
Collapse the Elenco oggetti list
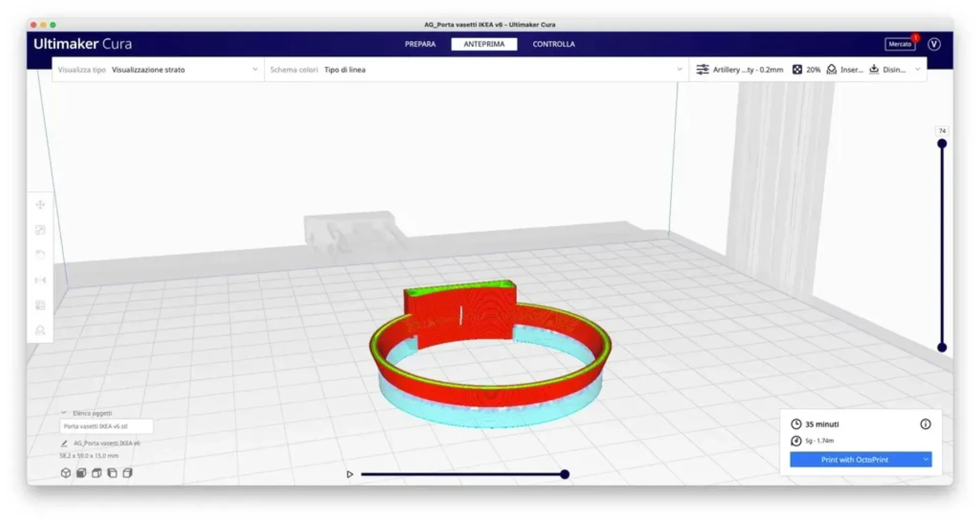pyautogui.click(x=64, y=413)
